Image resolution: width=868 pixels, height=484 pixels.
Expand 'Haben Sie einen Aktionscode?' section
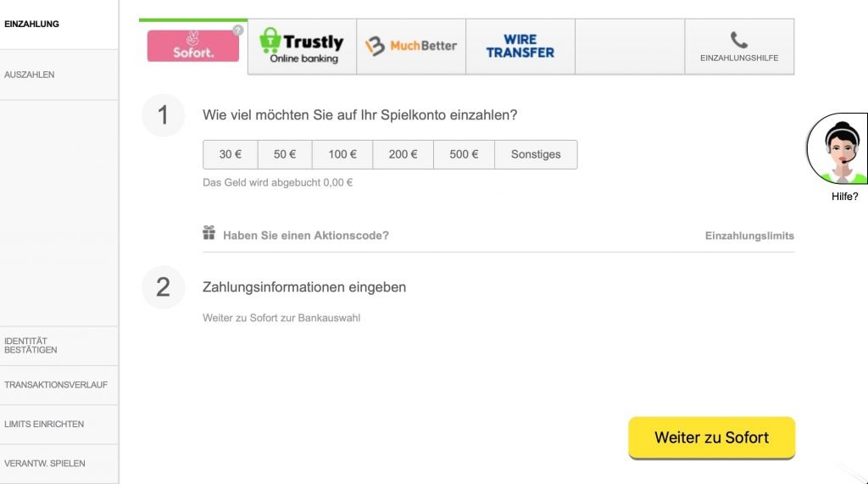[305, 236]
